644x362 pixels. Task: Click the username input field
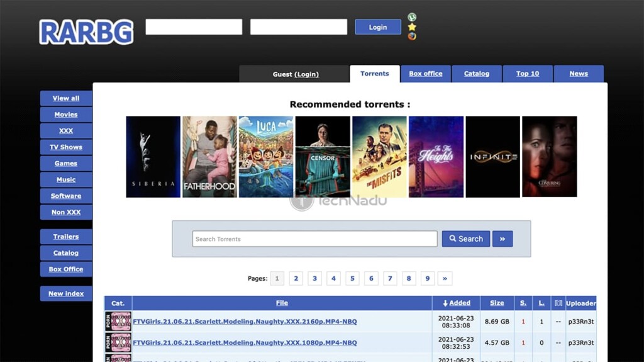click(x=194, y=26)
